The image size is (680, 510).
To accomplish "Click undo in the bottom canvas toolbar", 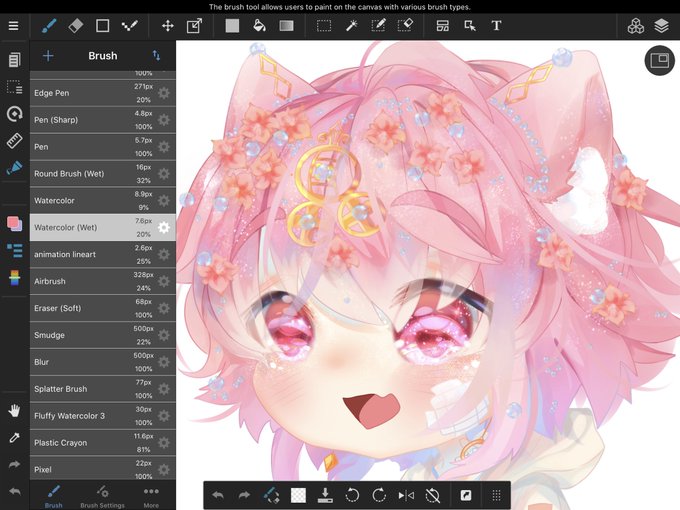I will click(218, 495).
